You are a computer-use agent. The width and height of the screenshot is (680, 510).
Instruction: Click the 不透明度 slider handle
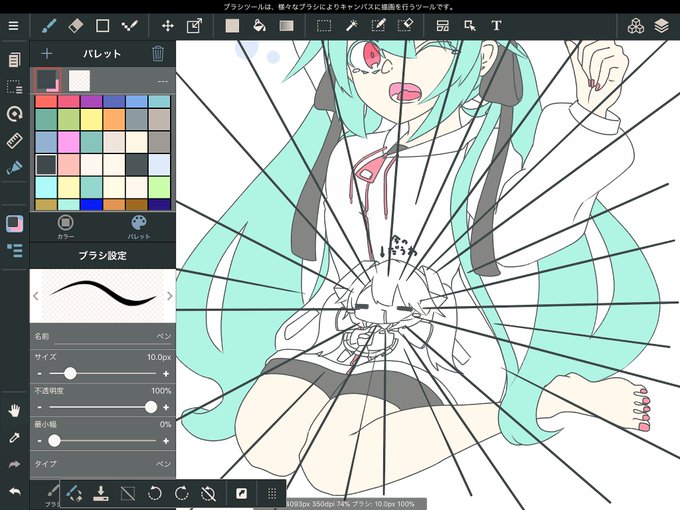pos(151,407)
